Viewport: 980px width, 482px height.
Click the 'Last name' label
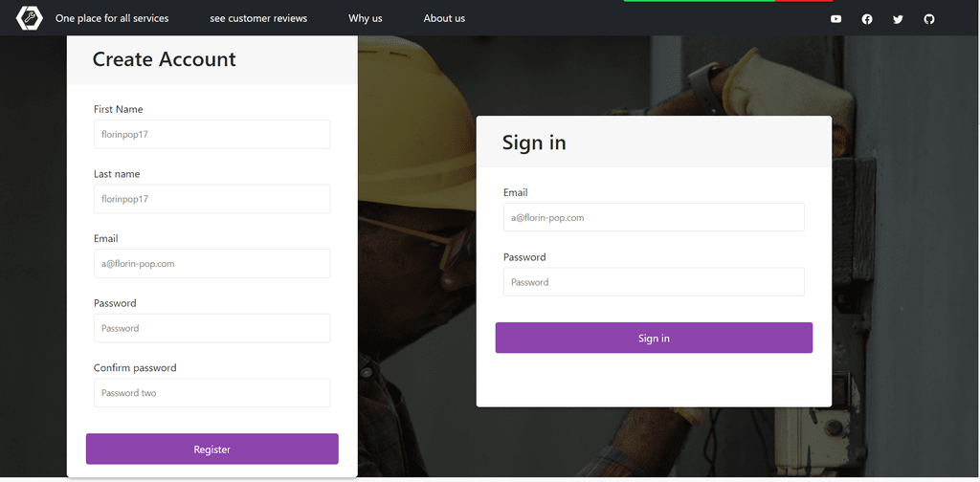pos(117,173)
